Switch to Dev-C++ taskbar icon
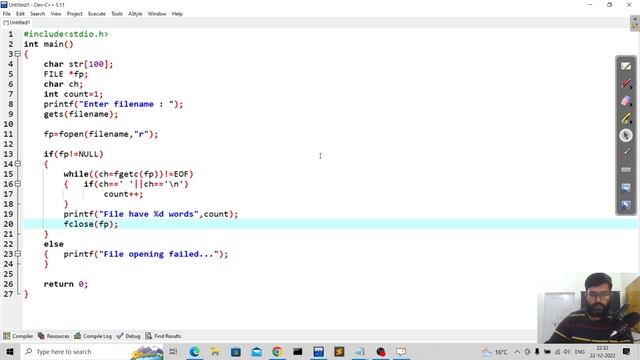This screenshot has height=360, width=640. pyautogui.click(x=318, y=351)
